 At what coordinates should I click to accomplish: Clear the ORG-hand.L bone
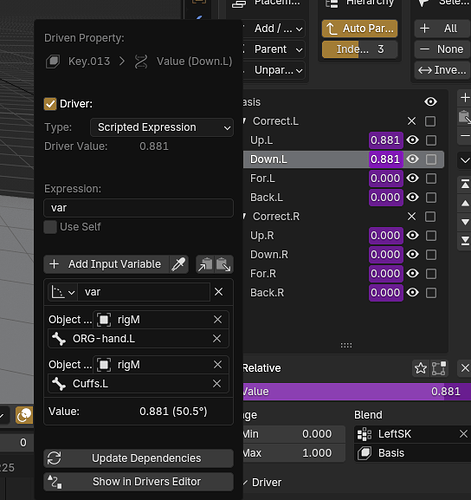tap(217, 339)
